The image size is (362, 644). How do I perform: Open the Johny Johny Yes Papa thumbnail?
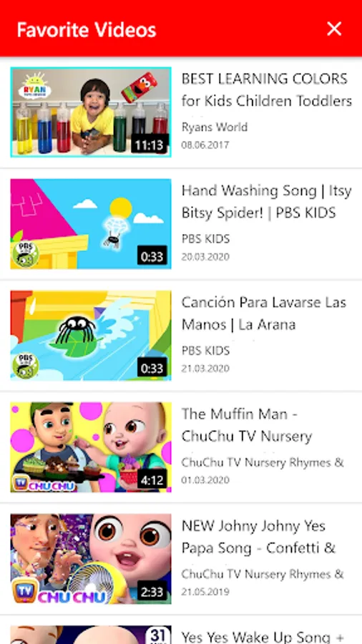point(91,559)
